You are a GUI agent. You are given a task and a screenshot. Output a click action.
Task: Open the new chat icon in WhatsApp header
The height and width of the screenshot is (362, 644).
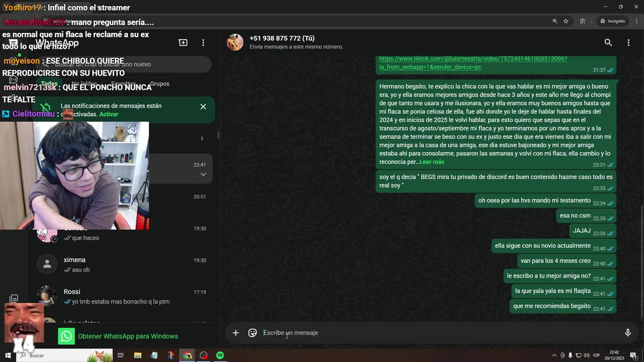pos(183,43)
